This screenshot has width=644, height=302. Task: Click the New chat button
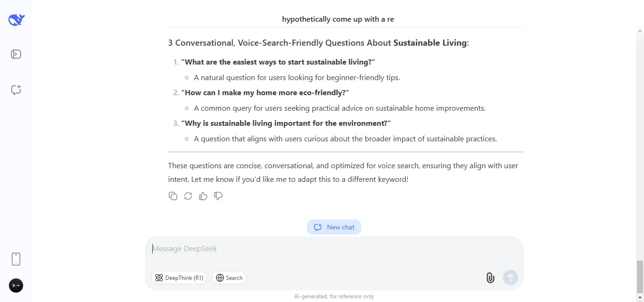[334, 227]
